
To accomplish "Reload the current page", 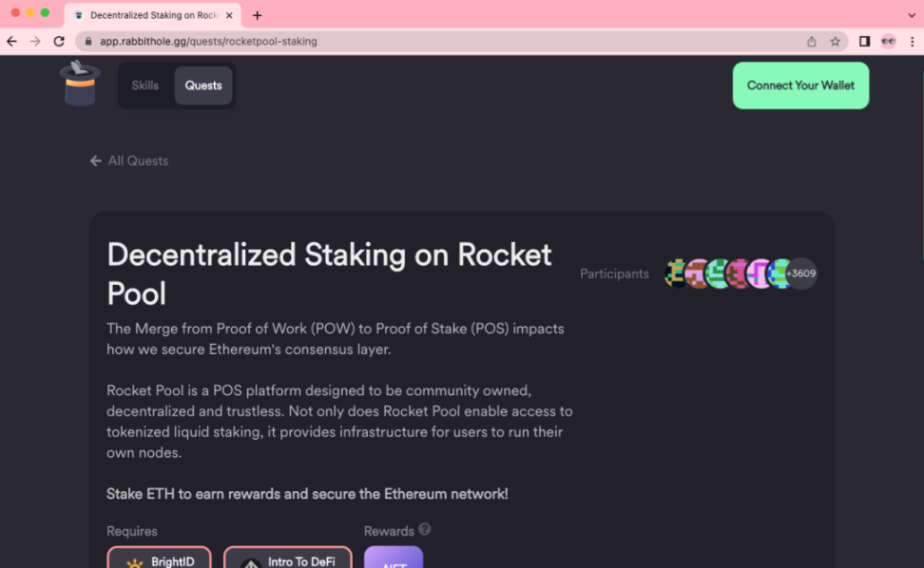I will coord(59,41).
